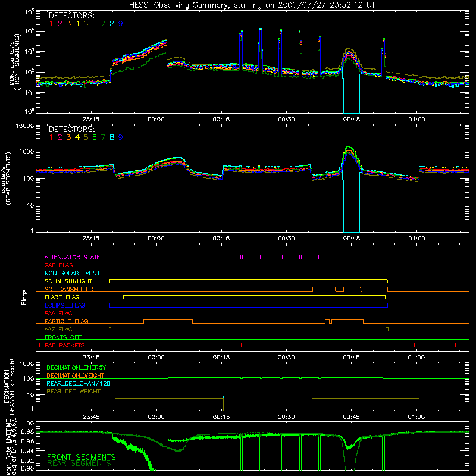Click the BAD PACKETS flag label

pyautogui.click(x=65, y=345)
